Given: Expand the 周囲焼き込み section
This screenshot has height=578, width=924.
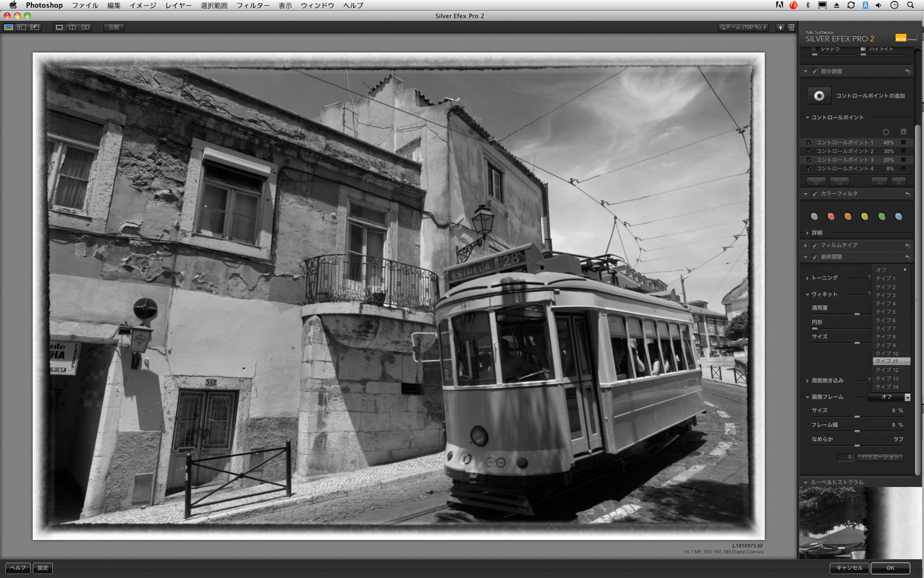Looking at the screenshot, I should click(x=808, y=381).
